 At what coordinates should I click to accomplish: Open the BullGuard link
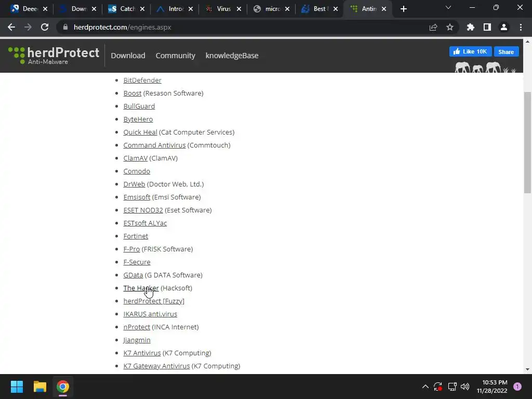coord(139,106)
